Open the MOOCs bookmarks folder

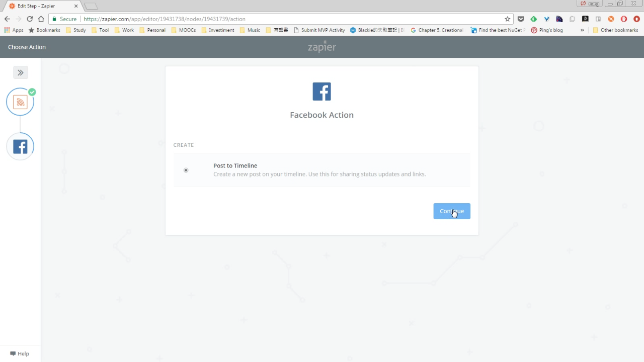(183, 30)
